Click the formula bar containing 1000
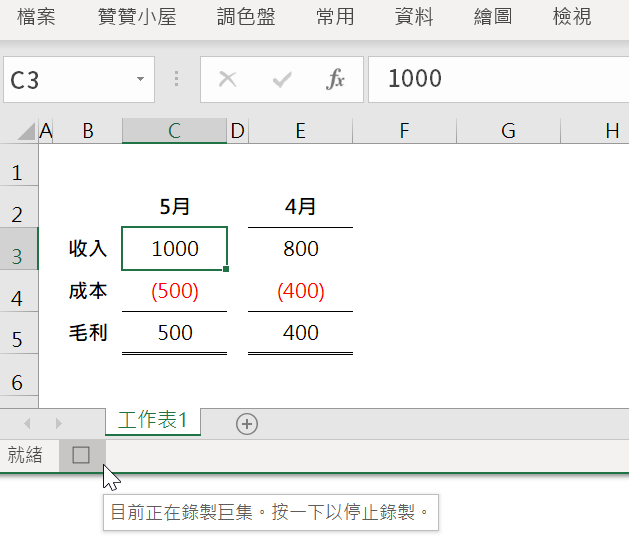This screenshot has width=629, height=542. click(x=499, y=79)
